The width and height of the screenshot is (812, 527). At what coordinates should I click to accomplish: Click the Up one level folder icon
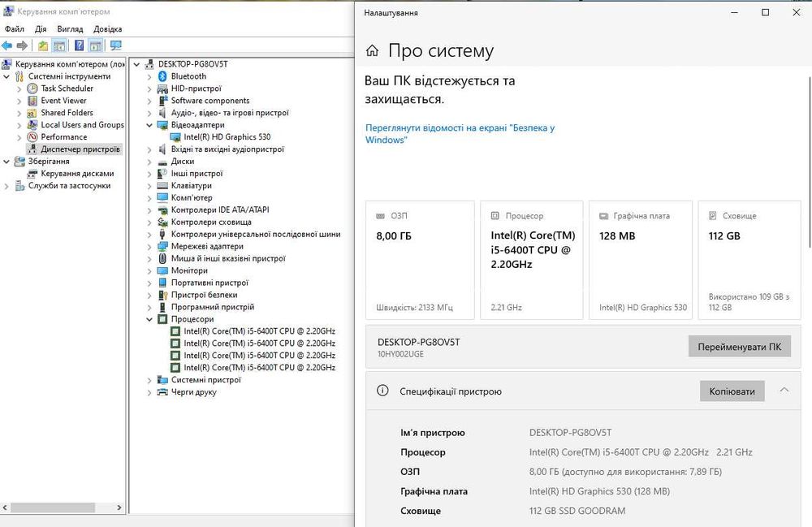pyautogui.click(x=43, y=45)
